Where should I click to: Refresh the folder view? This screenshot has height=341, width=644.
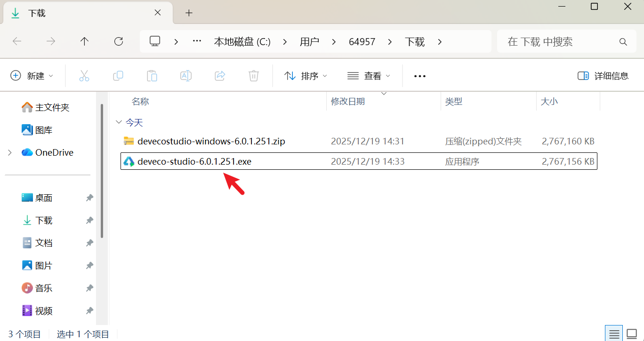(x=118, y=41)
